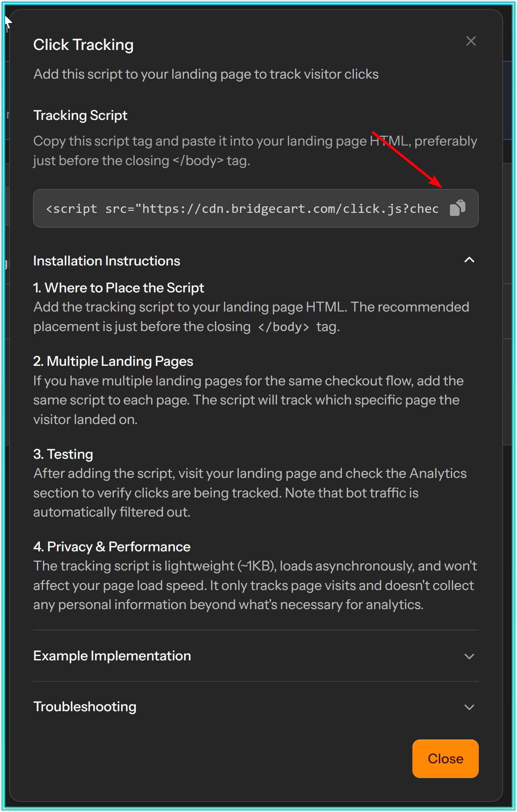Click the Click Tracking dialog title
517x812 pixels.
point(83,45)
